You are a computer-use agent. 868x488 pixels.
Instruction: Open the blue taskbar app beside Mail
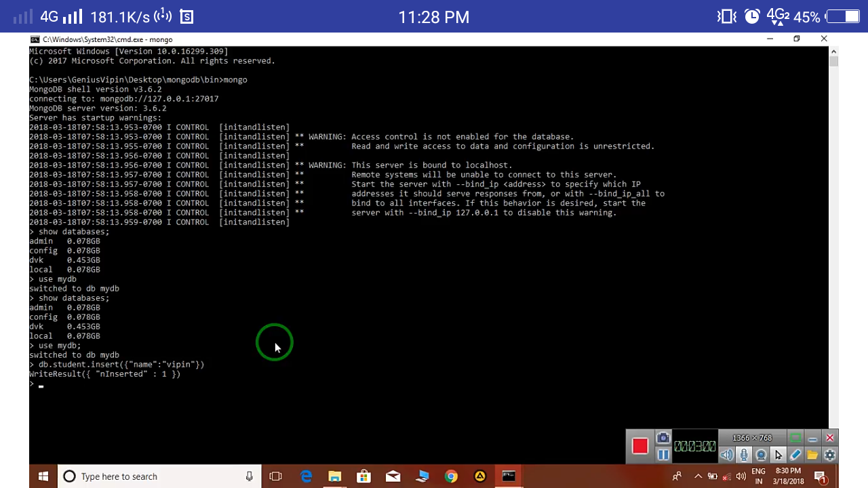coord(422,476)
